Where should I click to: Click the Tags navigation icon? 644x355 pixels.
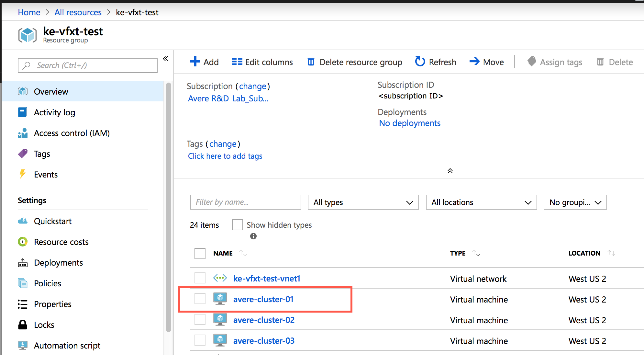[x=23, y=154]
